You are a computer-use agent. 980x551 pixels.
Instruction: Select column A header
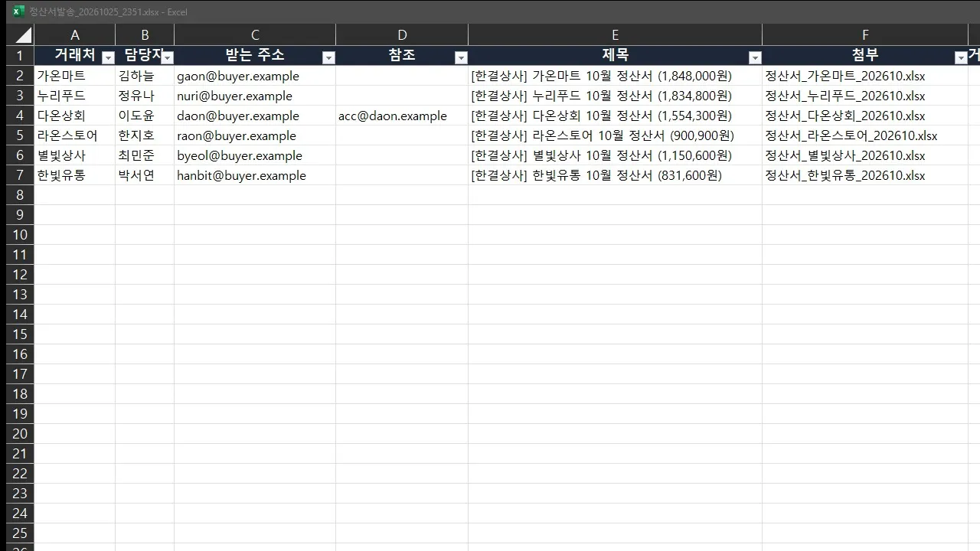[x=75, y=35]
